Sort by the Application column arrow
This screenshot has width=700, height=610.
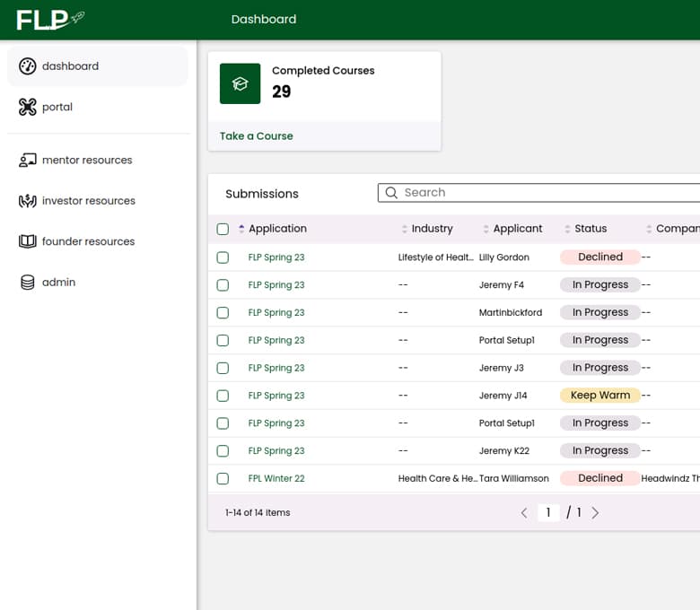click(241, 229)
